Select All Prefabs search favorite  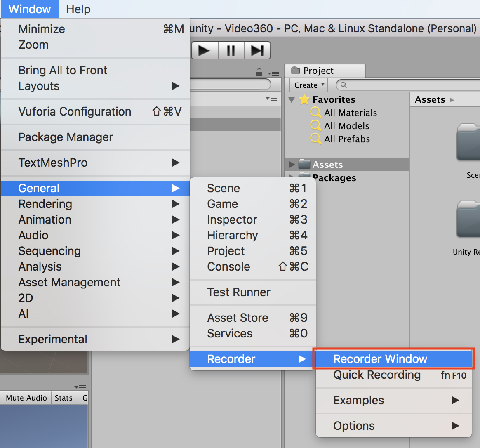point(347,139)
